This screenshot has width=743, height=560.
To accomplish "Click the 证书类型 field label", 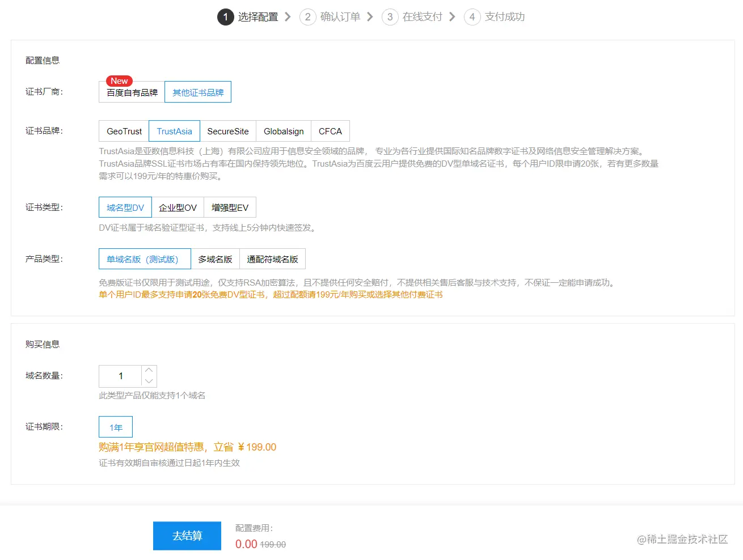I will tap(44, 207).
